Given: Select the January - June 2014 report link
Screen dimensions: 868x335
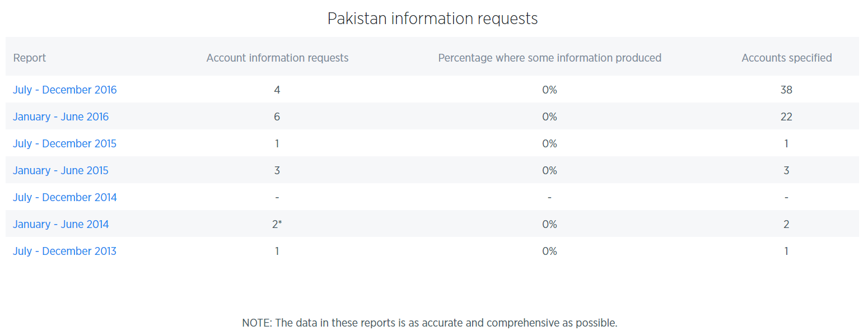Looking at the screenshot, I should point(61,224).
